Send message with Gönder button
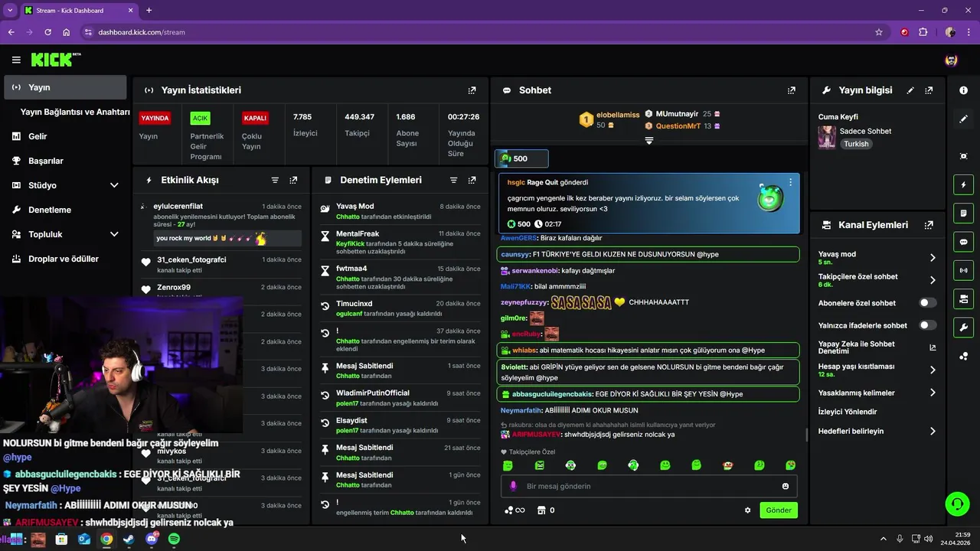The width and height of the screenshot is (980, 551). [779, 510]
